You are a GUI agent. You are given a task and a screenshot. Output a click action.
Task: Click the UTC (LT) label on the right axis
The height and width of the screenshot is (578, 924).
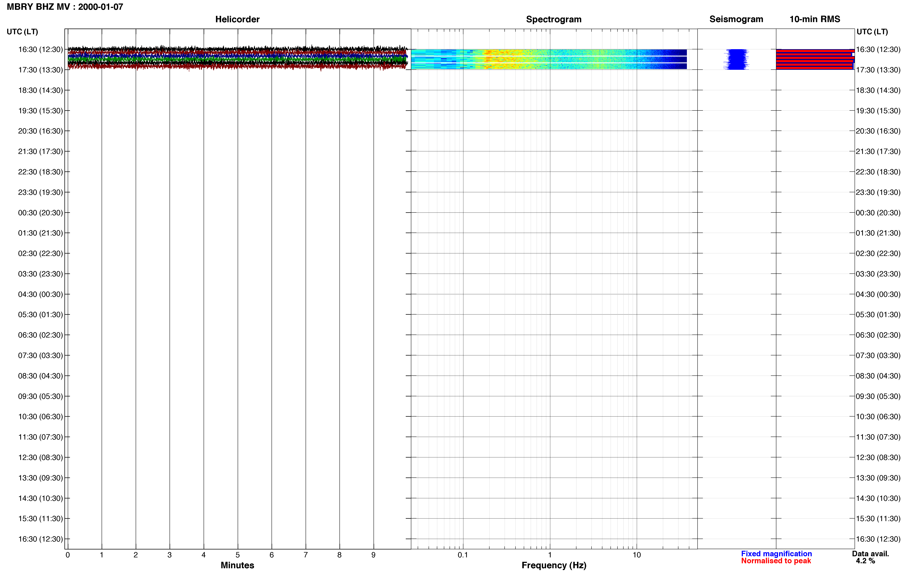[x=872, y=32]
